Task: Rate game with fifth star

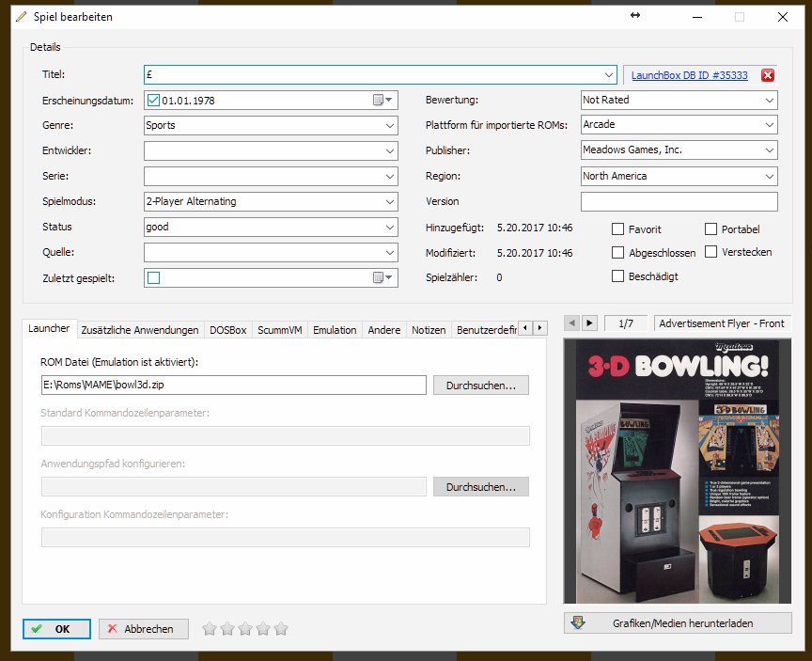Action: click(x=281, y=629)
